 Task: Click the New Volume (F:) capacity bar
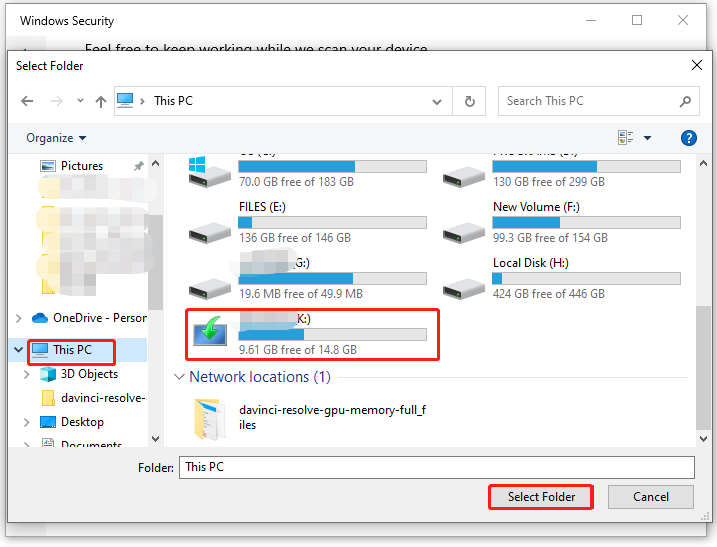(x=586, y=223)
